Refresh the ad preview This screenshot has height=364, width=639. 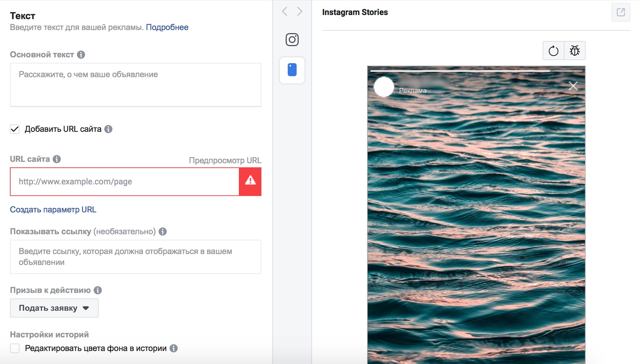coord(554,51)
